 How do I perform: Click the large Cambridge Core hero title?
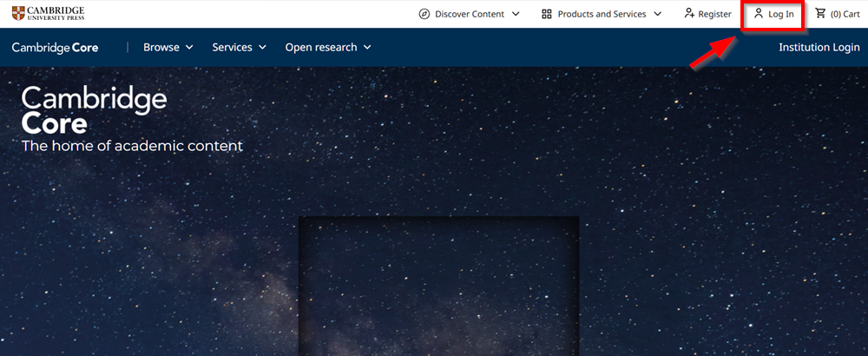point(94,110)
